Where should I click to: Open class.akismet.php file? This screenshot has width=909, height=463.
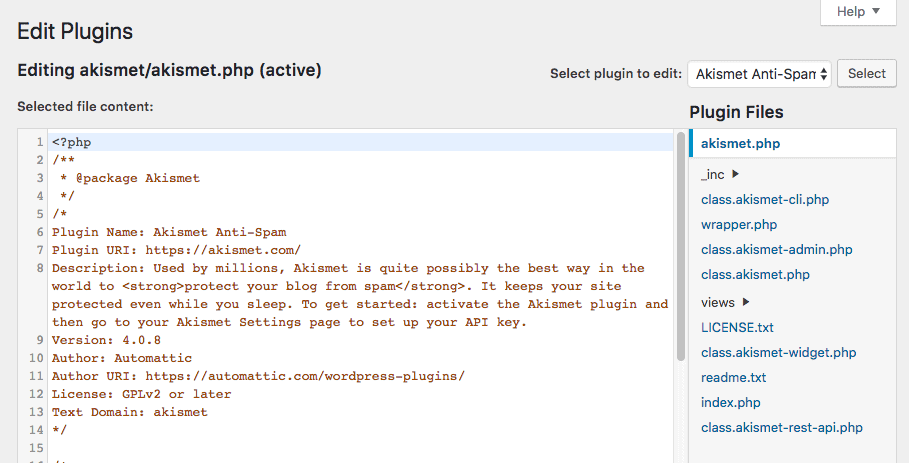[x=755, y=274]
